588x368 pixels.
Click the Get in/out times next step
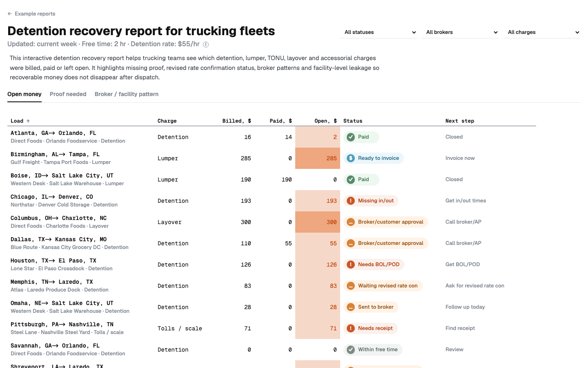point(466,201)
